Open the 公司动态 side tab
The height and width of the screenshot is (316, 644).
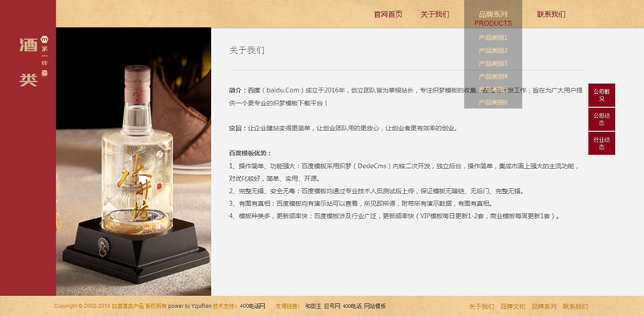[601, 120]
